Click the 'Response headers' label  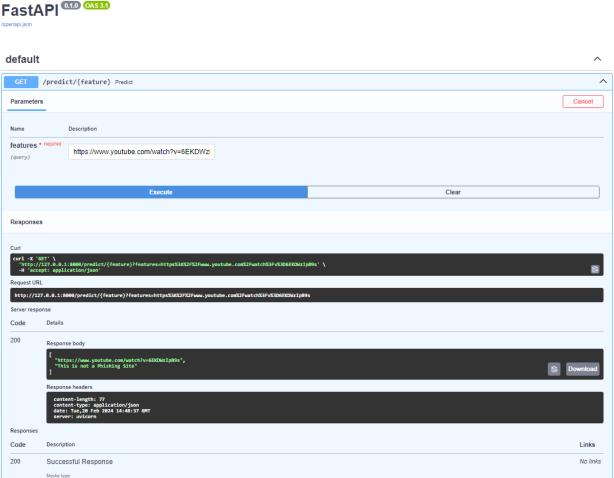click(69, 387)
